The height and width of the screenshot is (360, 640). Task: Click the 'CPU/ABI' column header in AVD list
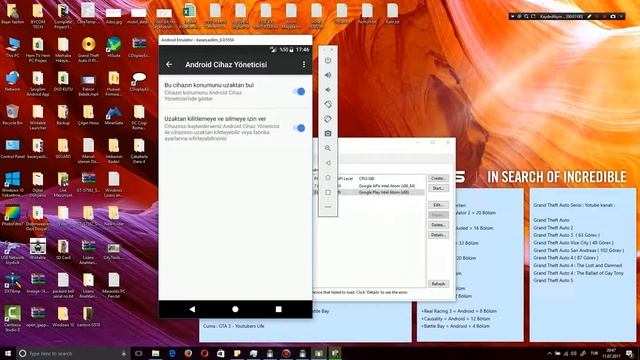coord(367,179)
